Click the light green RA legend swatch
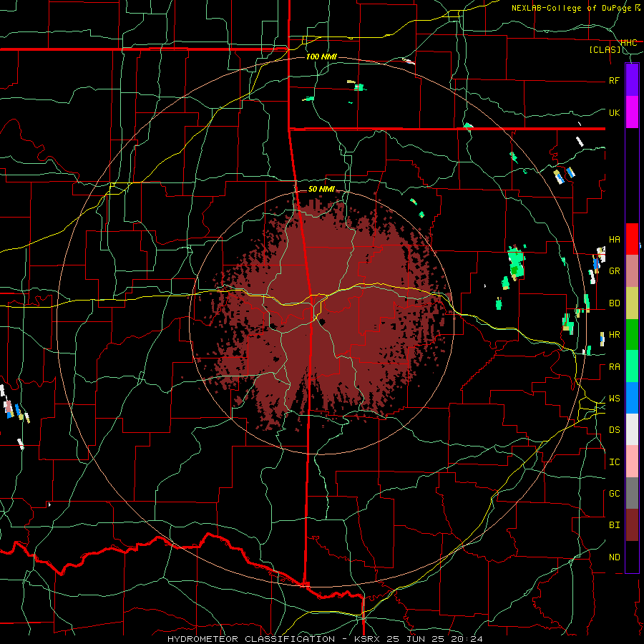 (x=632, y=366)
